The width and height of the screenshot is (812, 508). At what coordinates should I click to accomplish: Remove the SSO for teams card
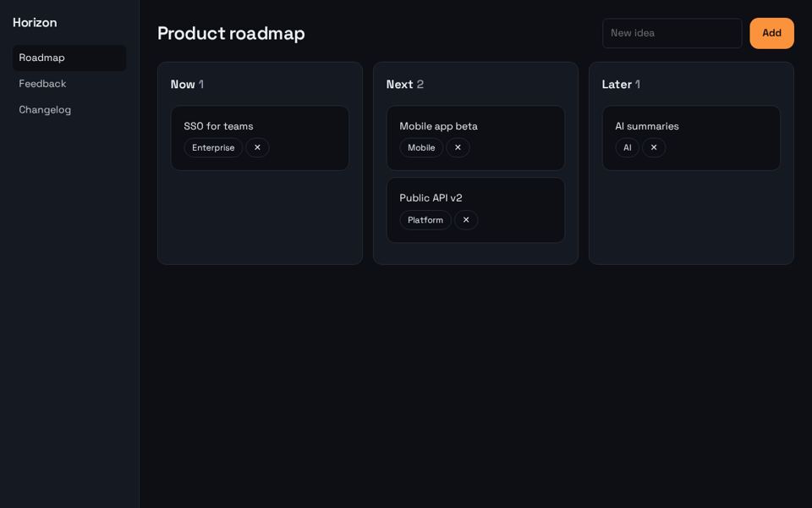(257, 147)
